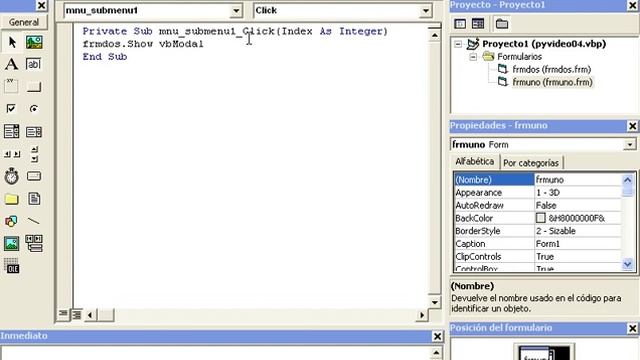Close the Propiedades panel
Screen dimensions: 640x360
[632, 126]
